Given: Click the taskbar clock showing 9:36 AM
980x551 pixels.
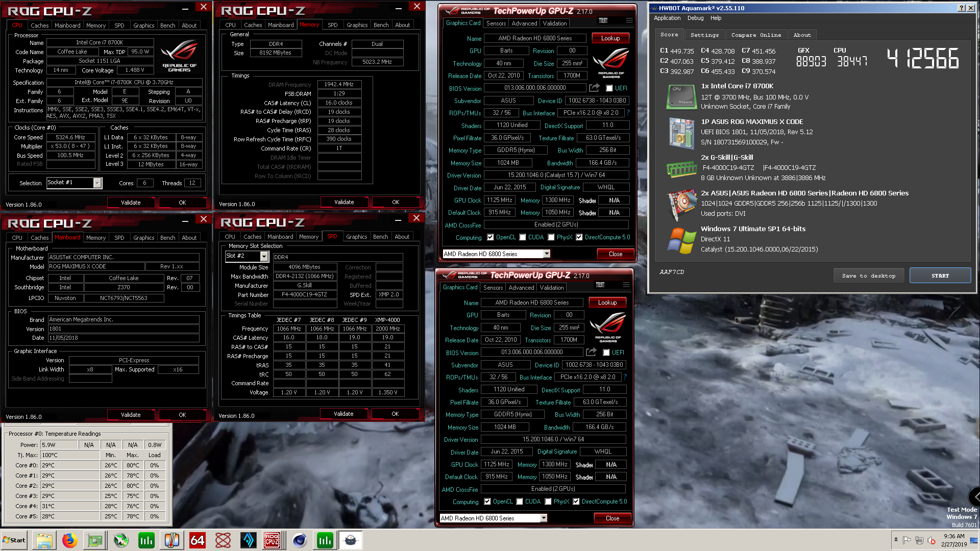Looking at the screenshot, I should (954, 540).
